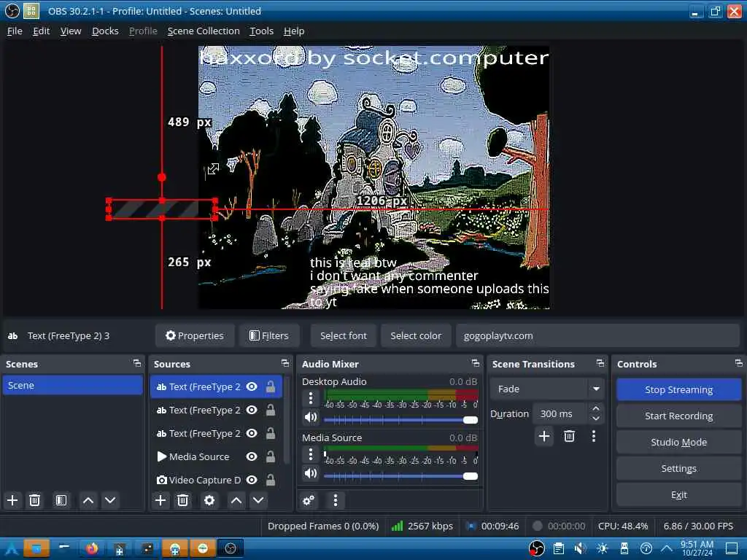Pop out the Scene Transitions dock
The image size is (747, 560).
[600, 363]
